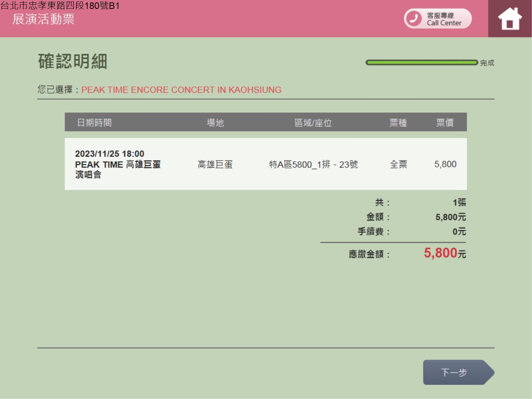This screenshot has height=399, width=532.
Task: Click the 場地 column header
Action: point(215,123)
